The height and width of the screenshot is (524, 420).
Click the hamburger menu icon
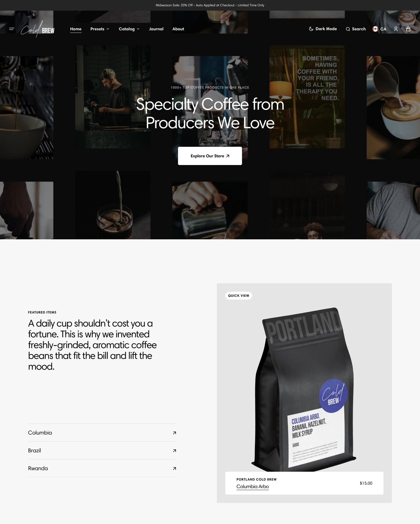click(12, 29)
